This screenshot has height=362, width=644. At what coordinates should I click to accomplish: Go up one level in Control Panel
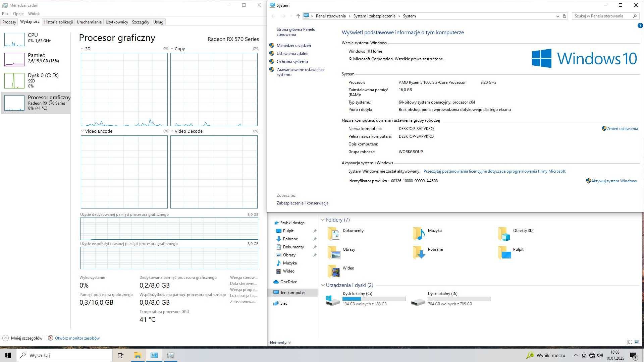pos(298,16)
